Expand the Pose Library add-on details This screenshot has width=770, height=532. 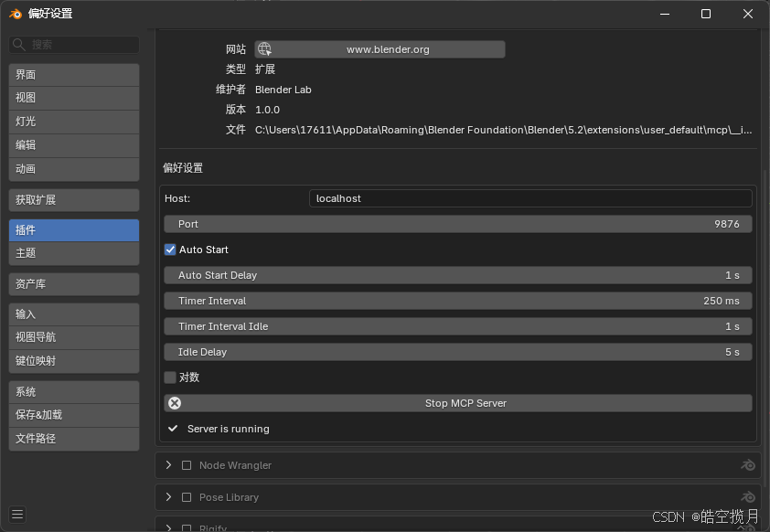[x=168, y=497]
